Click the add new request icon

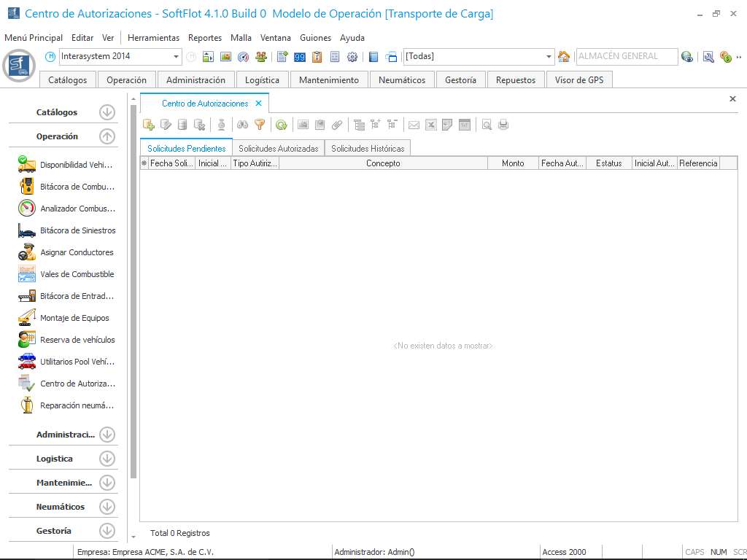click(149, 125)
